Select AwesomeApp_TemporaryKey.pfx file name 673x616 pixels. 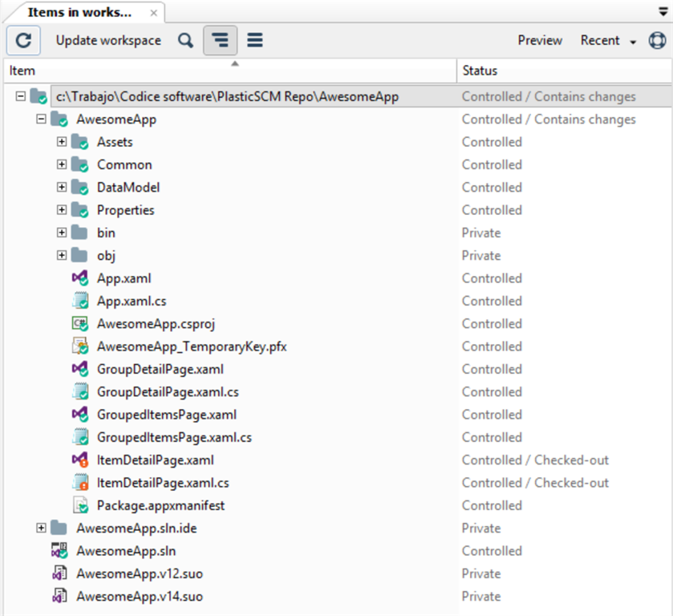tap(192, 346)
